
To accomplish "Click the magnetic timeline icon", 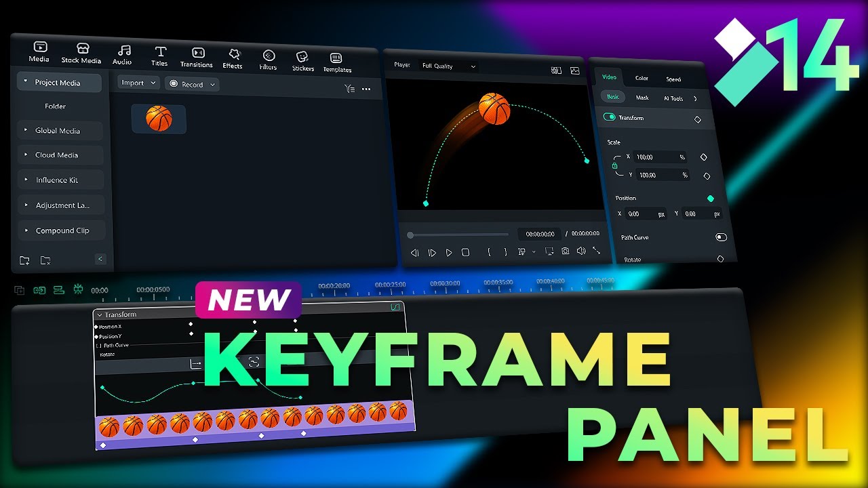I will [x=59, y=289].
